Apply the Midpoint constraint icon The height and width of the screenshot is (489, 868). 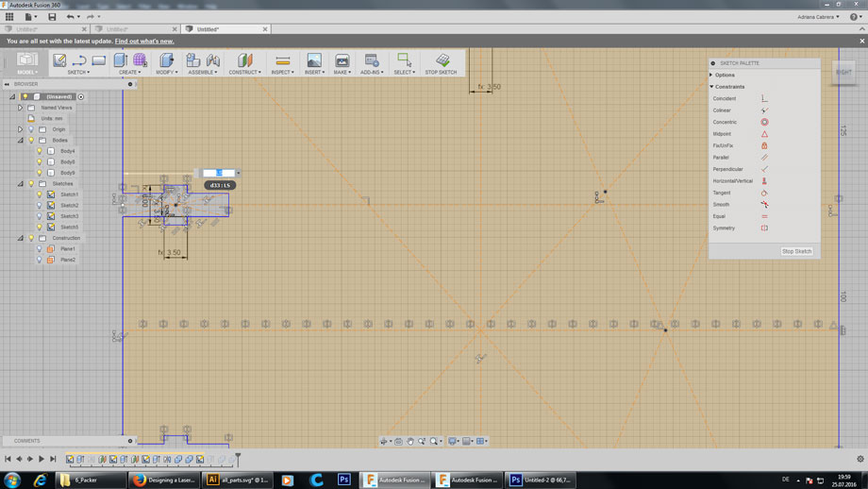click(x=764, y=134)
